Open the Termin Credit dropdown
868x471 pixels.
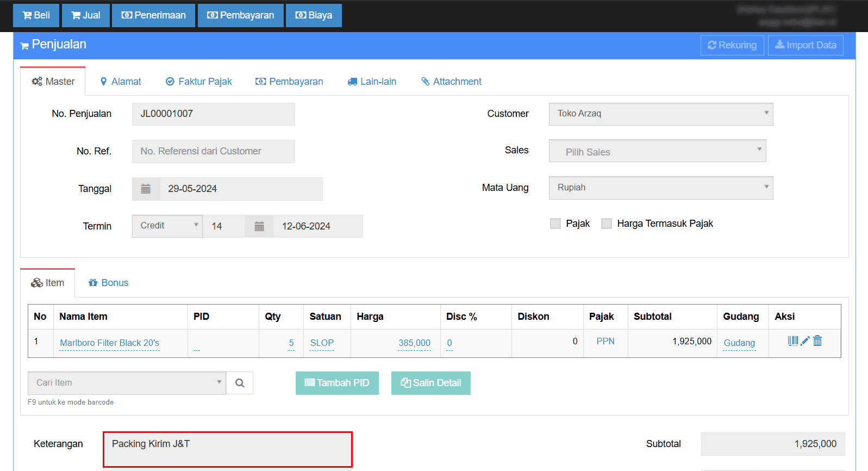click(167, 226)
